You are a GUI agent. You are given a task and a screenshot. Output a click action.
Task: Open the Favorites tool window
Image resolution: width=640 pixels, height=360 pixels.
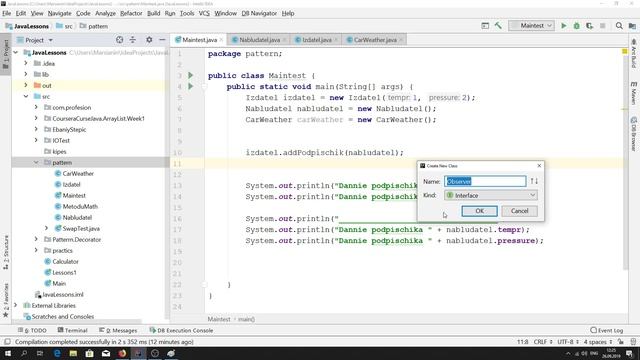pyautogui.click(x=6, y=301)
